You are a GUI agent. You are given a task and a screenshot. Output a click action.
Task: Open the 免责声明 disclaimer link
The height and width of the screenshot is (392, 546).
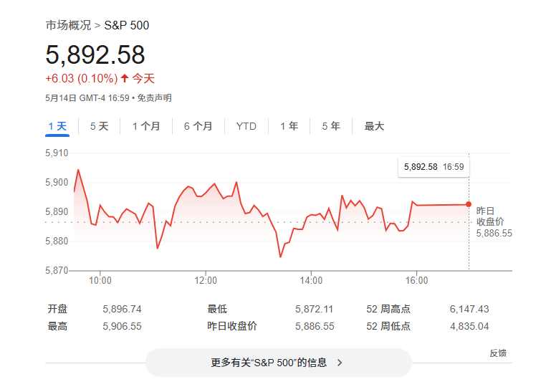[x=154, y=97]
